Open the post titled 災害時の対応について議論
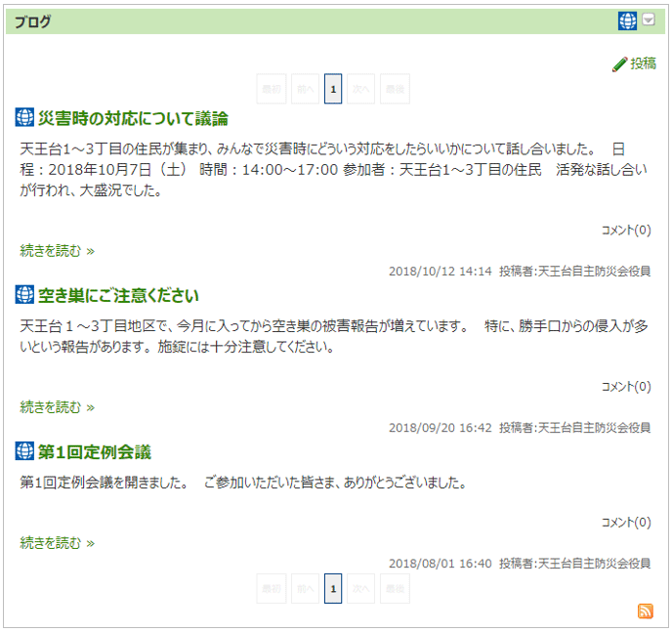 coord(133,118)
